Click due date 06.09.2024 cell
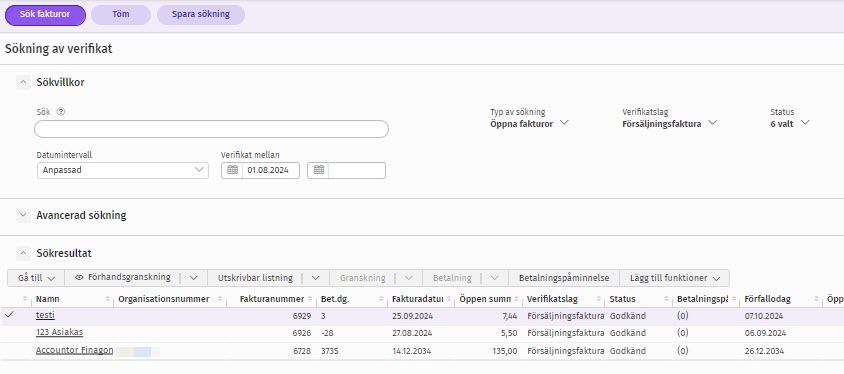 (x=764, y=333)
